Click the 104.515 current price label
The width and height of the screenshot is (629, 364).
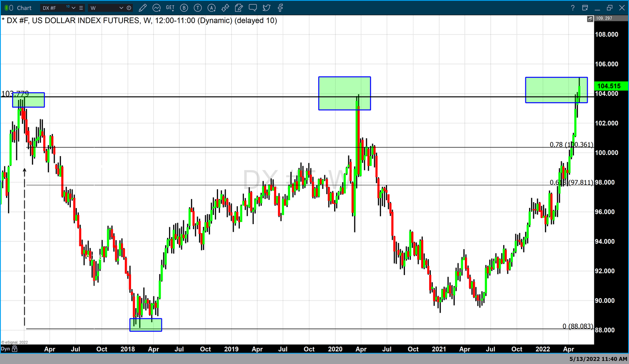(608, 86)
